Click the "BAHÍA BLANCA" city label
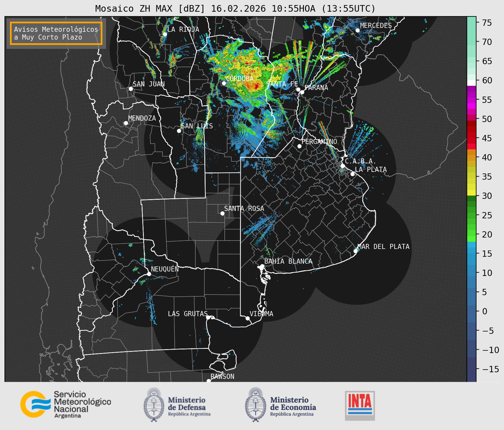Viewport: 504px width, 430px height. (x=288, y=261)
